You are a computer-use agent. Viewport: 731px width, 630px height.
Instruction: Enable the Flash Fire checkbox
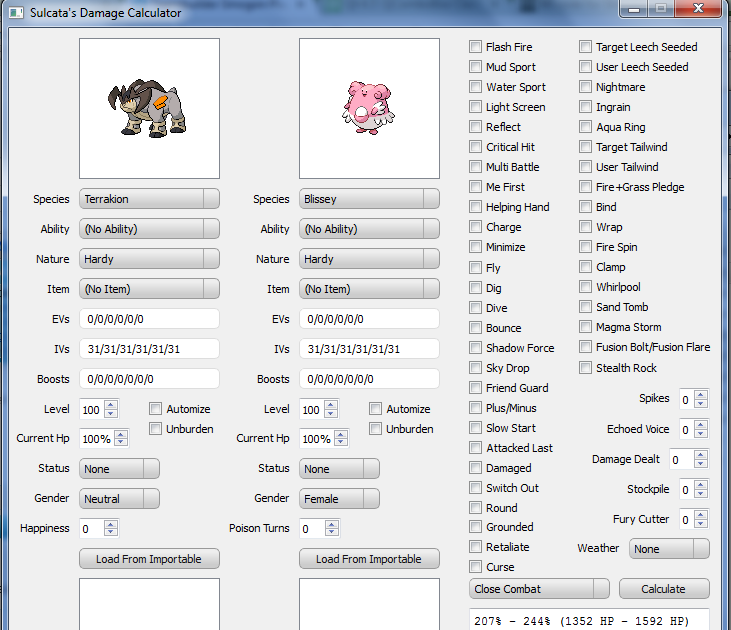pos(475,47)
